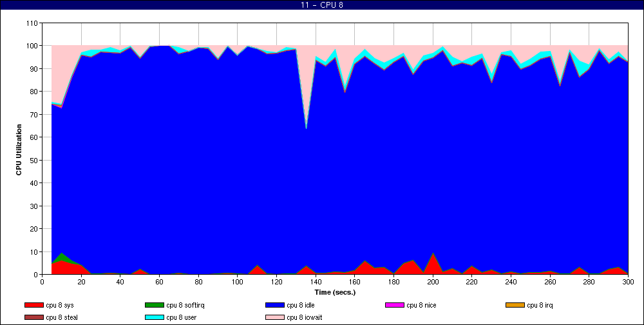
Task: Click the red sys spike at 200 seconds
Action: click(x=433, y=263)
